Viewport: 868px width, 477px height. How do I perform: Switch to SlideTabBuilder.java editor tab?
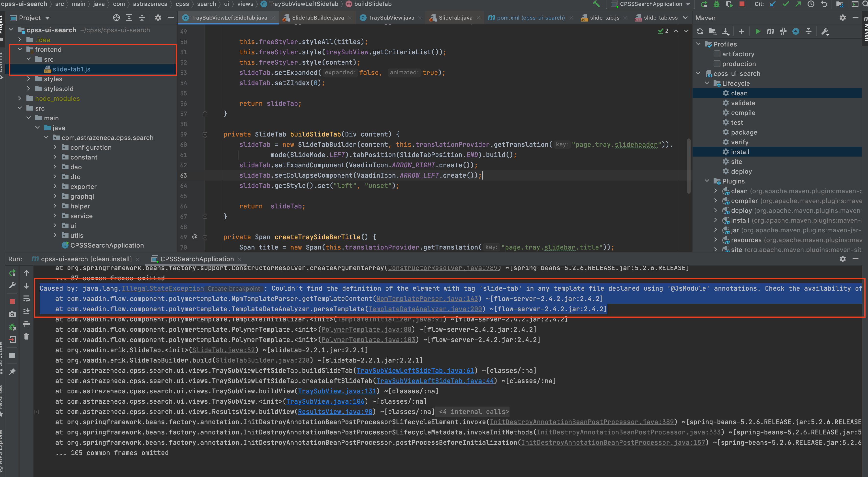(317, 18)
